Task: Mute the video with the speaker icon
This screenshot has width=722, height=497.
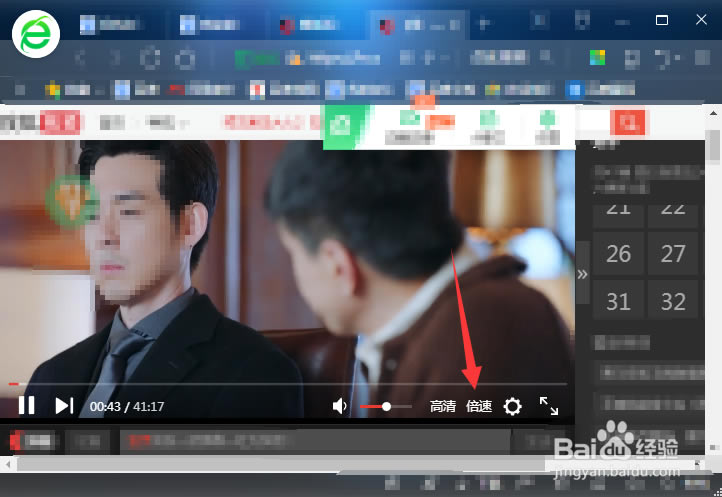Action: point(339,406)
